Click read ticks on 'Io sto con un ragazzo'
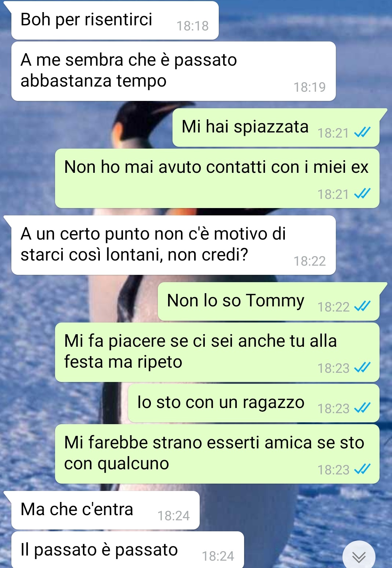The image size is (392, 568). pos(362,408)
